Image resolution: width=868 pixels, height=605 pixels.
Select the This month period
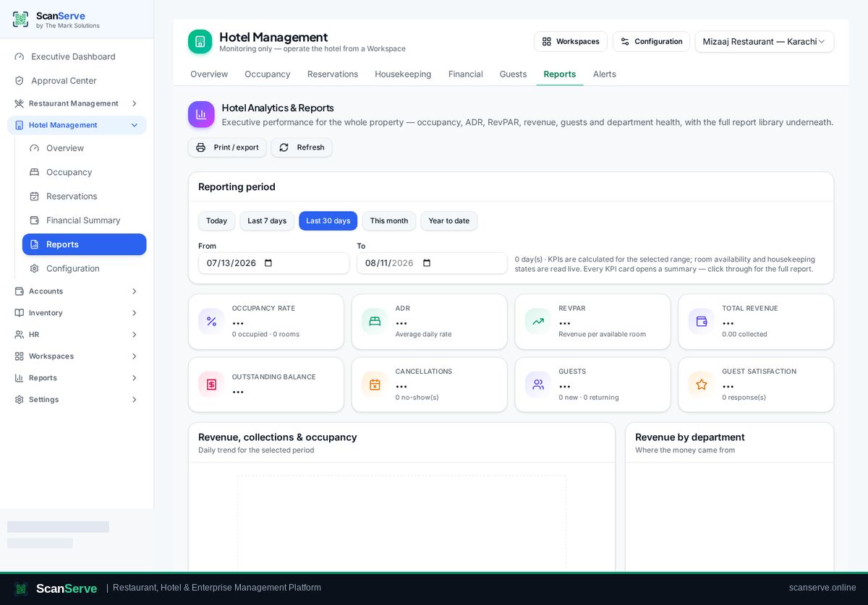tap(389, 221)
